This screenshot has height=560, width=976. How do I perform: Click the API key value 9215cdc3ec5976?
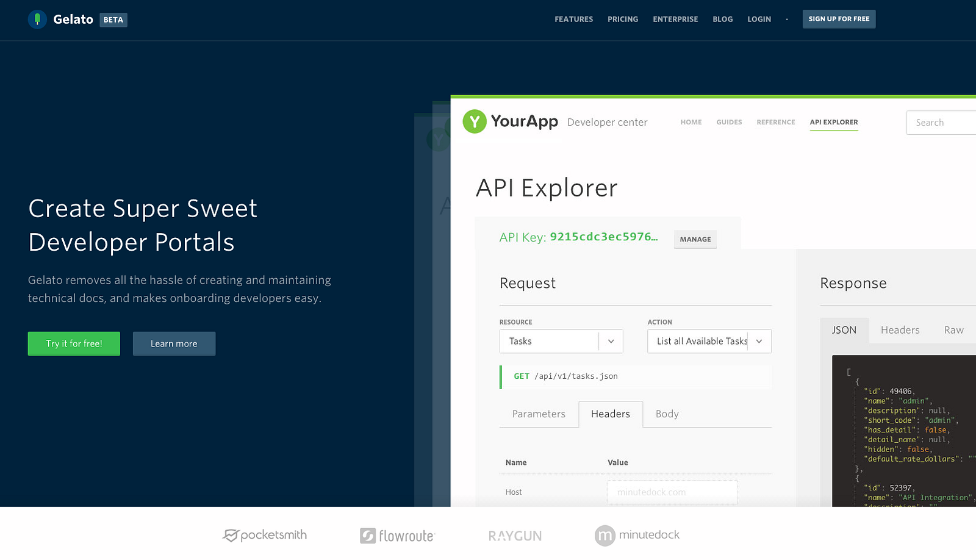(x=604, y=237)
